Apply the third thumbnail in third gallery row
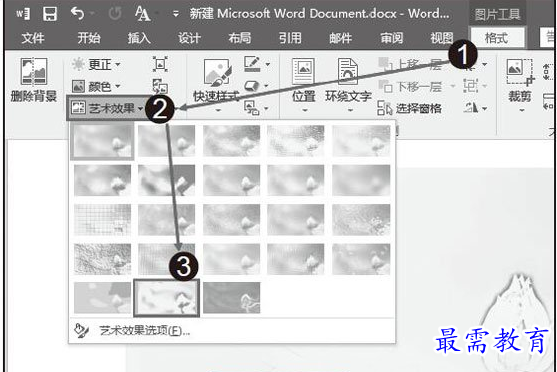Screen dimensions: 557x372 tap(232, 220)
